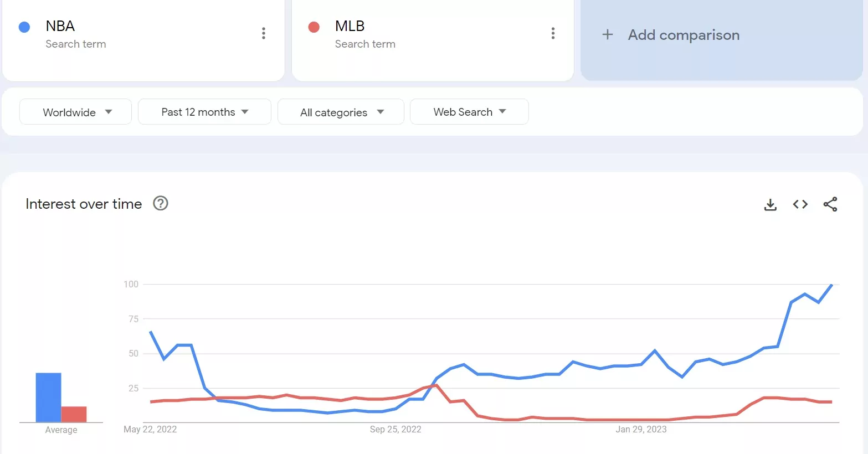The height and width of the screenshot is (454, 868).
Task: Click the Sep 25, 2022 axis label
Action: click(x=396, y=429)
